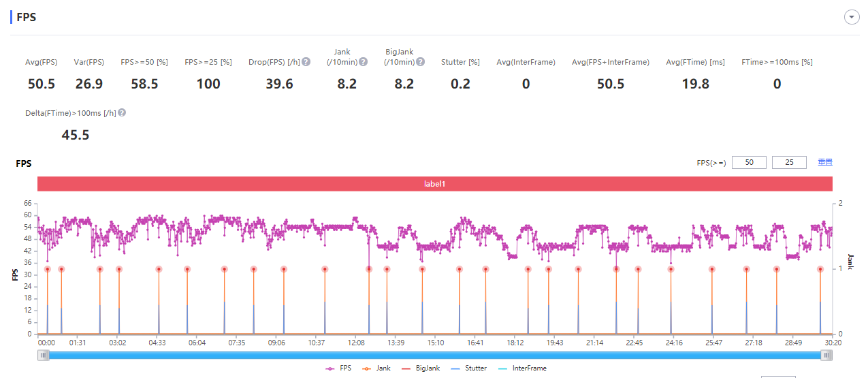The image size is (868, 378).
Task: Open help icon next to Drop(FPS) [/h]
Action: 306,62
